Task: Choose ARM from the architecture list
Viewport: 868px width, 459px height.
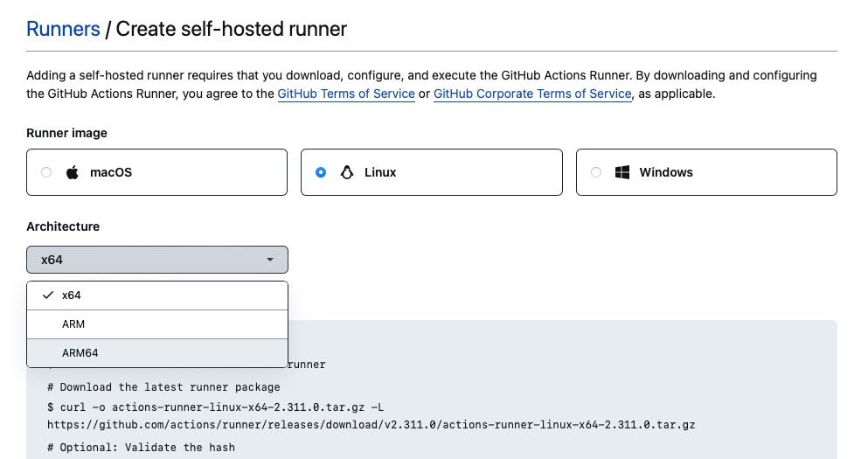Action: (157, 324)
